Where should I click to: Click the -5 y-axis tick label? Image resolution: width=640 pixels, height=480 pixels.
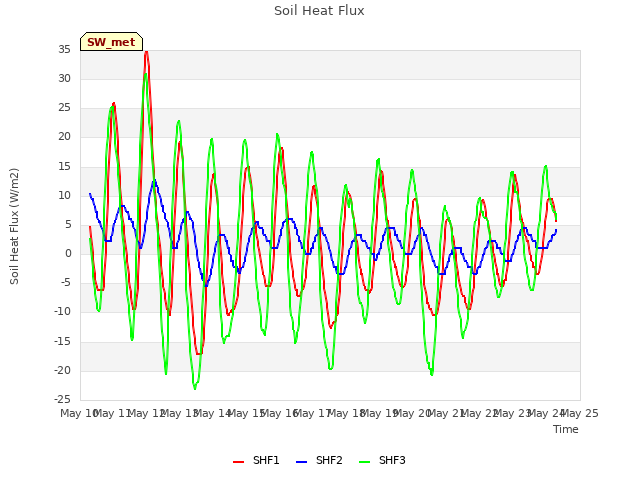[x=65, y=282]
